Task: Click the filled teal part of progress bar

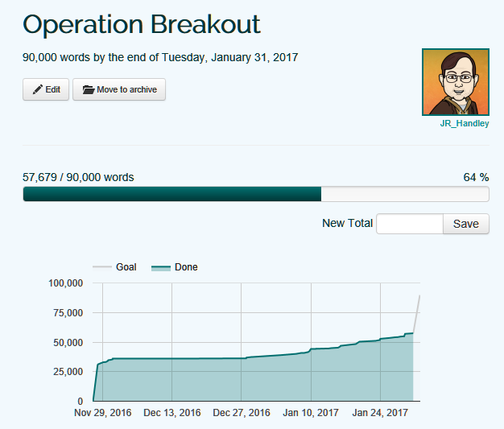Action: [171, 194]
